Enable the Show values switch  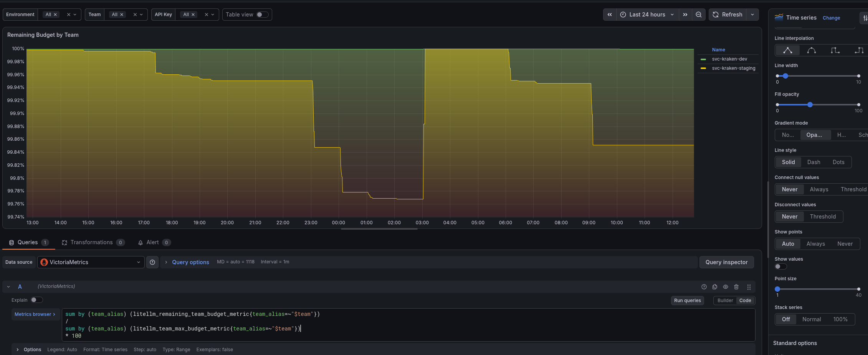pos(780,266)
